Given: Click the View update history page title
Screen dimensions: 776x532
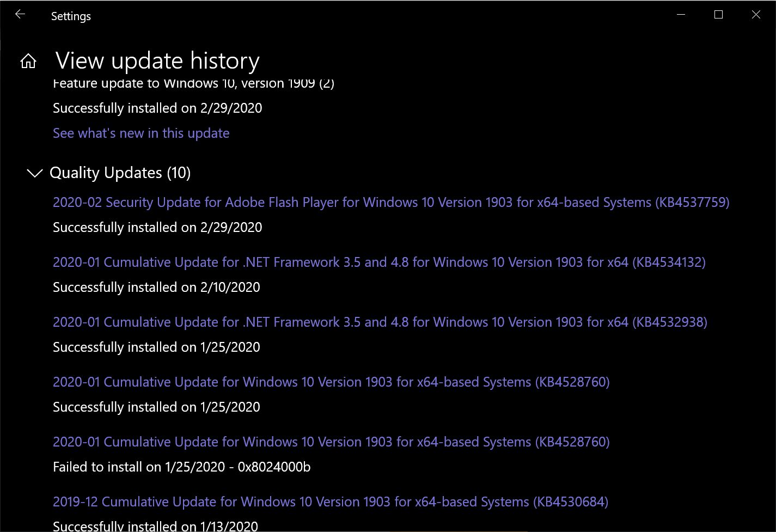Looking at the screenshot, I should coord(157,60).
